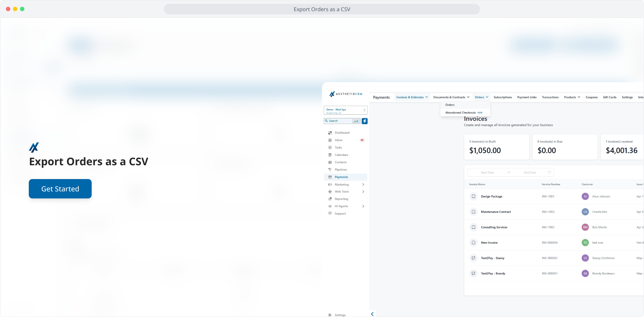Choose Orders from the open dropdown menu
Screen dimensions: 644x317
450,105
